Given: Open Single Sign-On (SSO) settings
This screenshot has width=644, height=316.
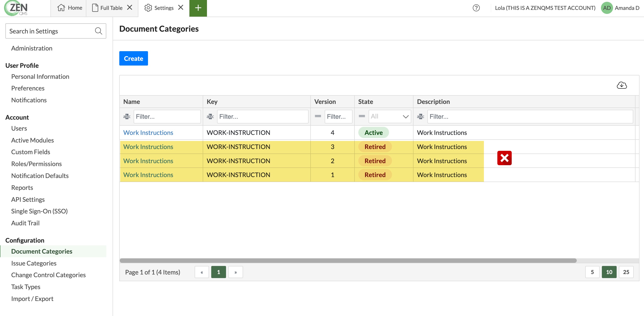Looking at the screenshot, I should click(39, 211).
